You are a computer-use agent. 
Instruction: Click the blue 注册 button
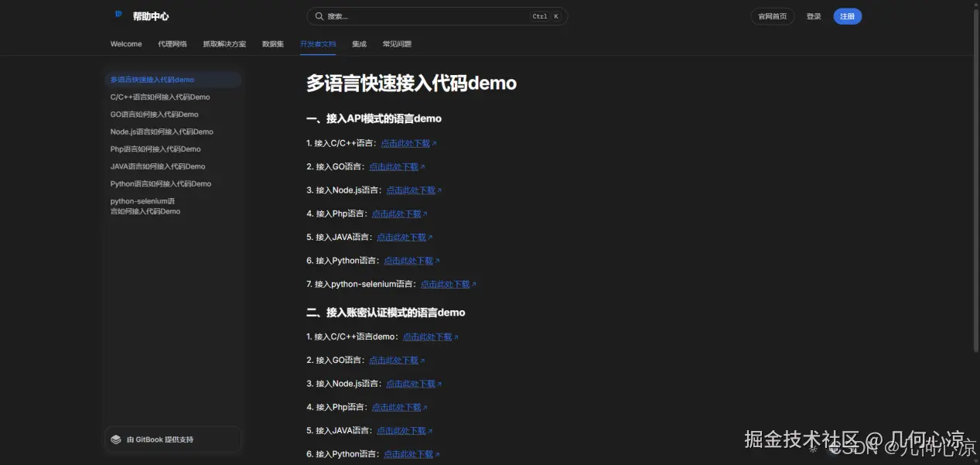847,15
